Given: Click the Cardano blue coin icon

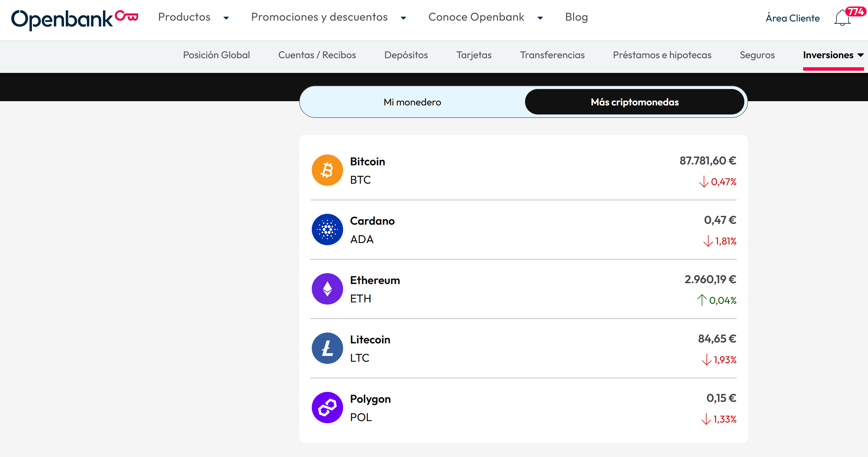Looking at the screenshot, I should pyautogui.click(x=327, y=229).
